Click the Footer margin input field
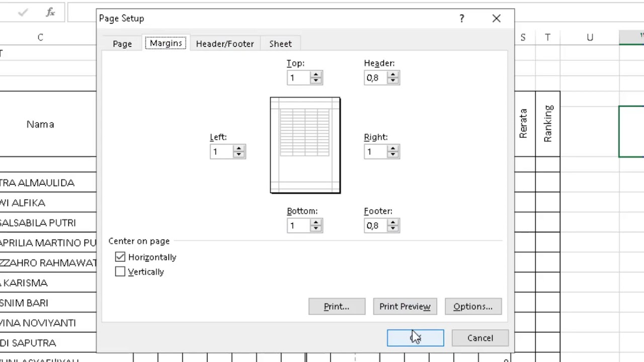Screen dimensions: 644x362 click(376, 225)
